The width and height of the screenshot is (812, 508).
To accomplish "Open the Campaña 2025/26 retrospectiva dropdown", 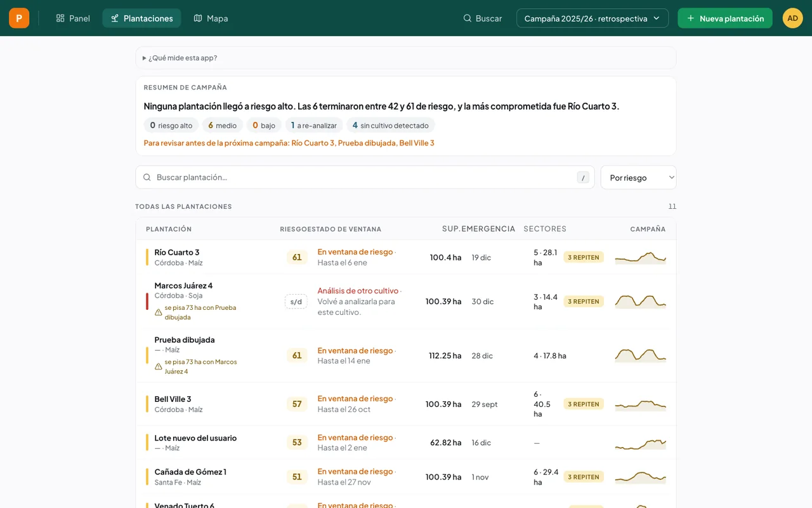I will [593, 18].
